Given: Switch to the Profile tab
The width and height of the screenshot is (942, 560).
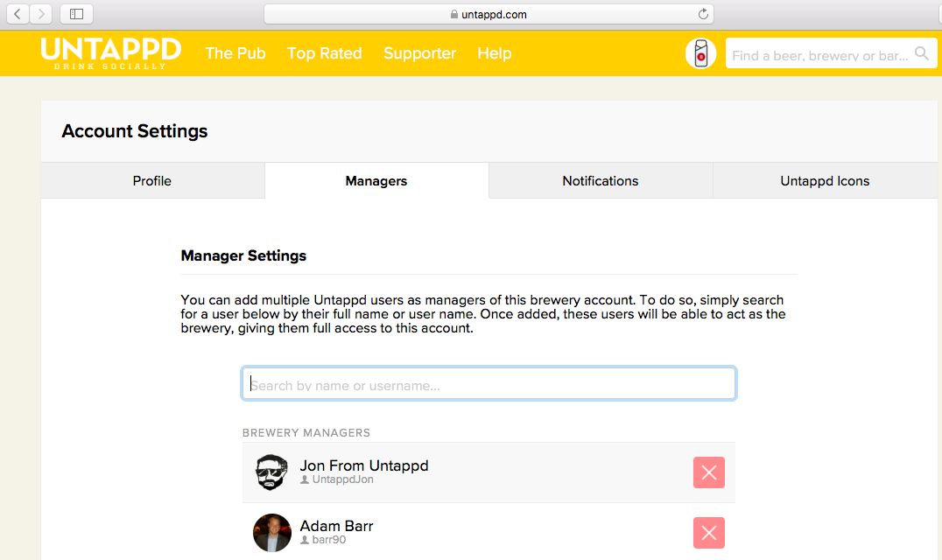Looking at the screenshot, I should point(152,180).
